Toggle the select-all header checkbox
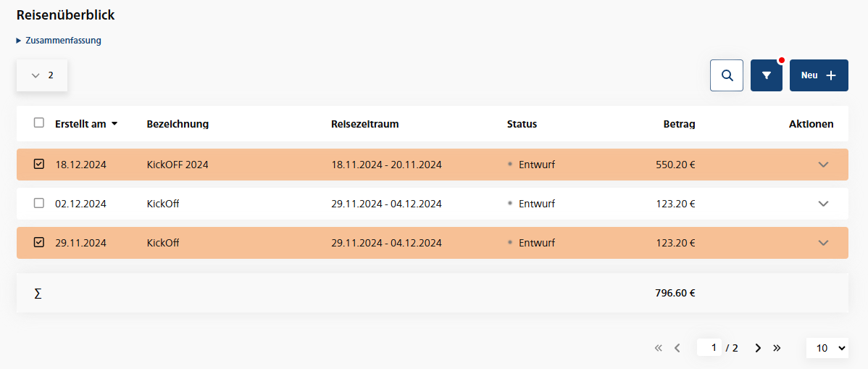This screenshot has width=868, height=369. [39, 123]
